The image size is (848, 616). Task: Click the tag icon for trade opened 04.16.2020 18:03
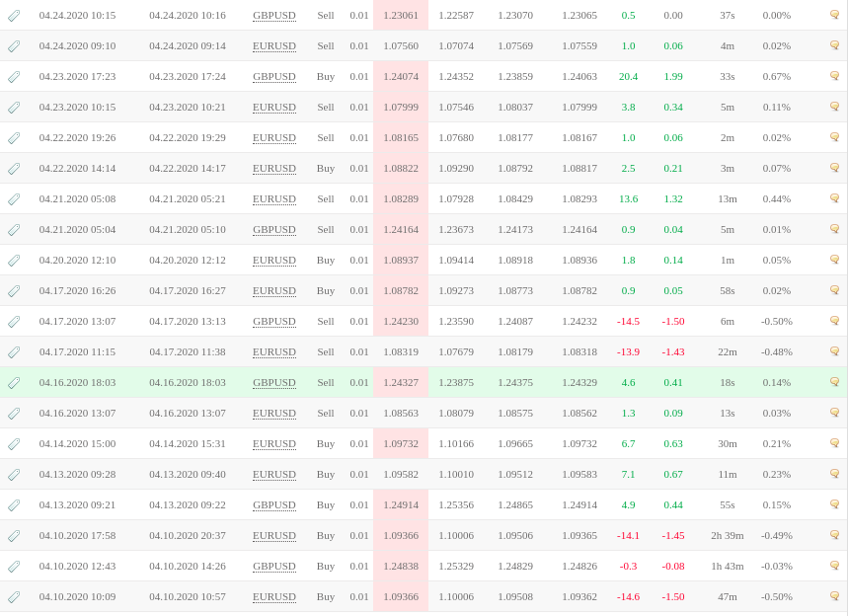tap(14, 383)
